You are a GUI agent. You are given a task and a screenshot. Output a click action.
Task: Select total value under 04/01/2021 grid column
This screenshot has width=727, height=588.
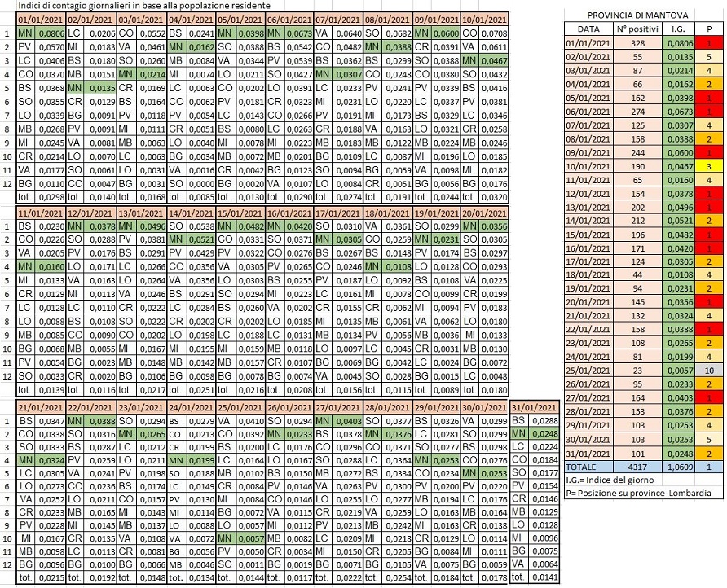(x=203, y=197)
